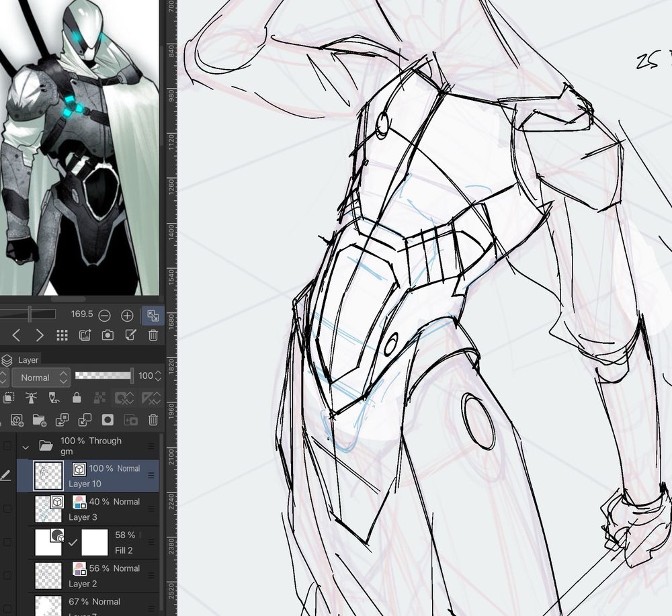Create a new vector layer
Screen dimensions: 672x616
click(x=17, y=420)
